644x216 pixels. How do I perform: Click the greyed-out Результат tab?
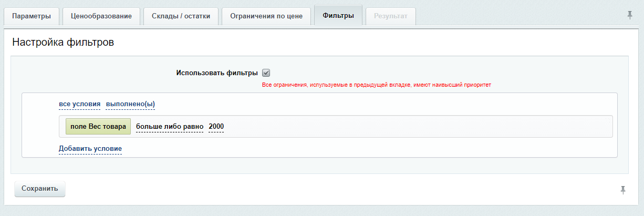pos(390,16)
